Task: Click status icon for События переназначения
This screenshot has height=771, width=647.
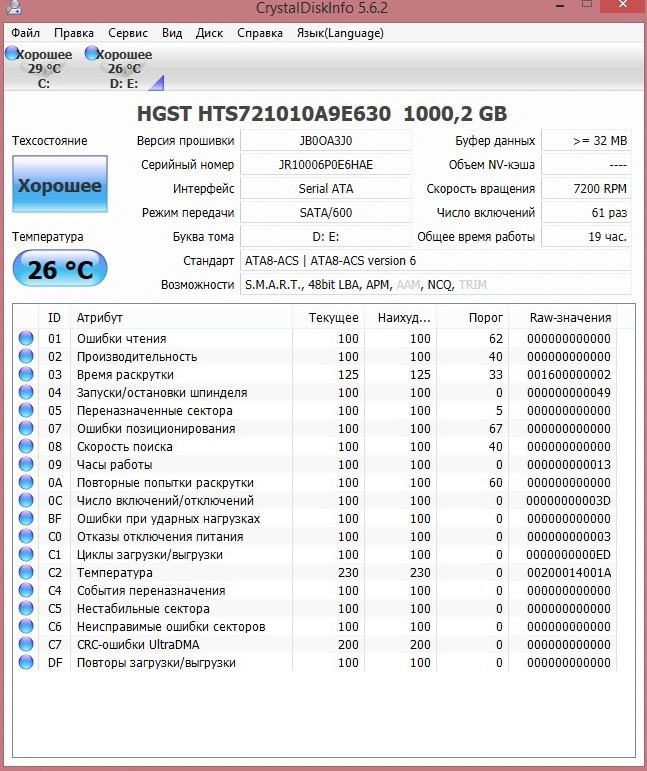Action: point(26,591)
